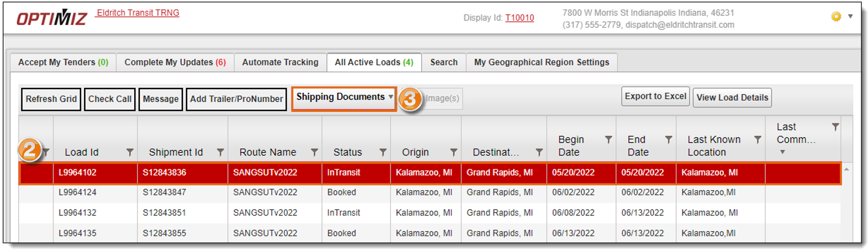This screenshot has width=868, height=250.
Task: Click the Export to Excel button
Action: coord(655,97)
